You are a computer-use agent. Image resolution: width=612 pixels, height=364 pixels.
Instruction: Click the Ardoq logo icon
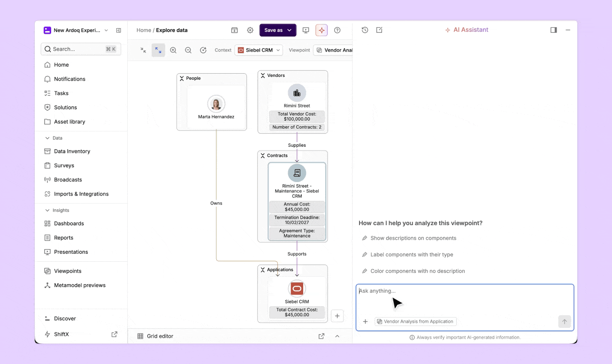pyautogui.click(x=47, y=30)
